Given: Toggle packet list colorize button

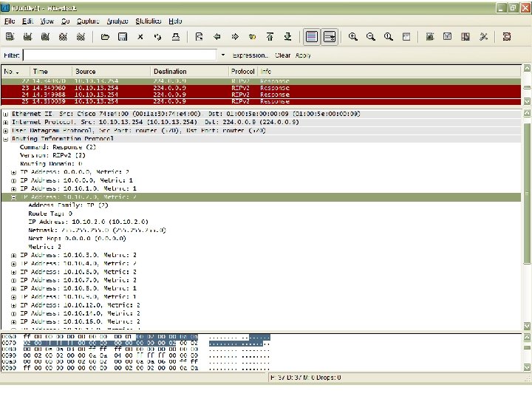Looking at the screenshot, I should [312, 37].
